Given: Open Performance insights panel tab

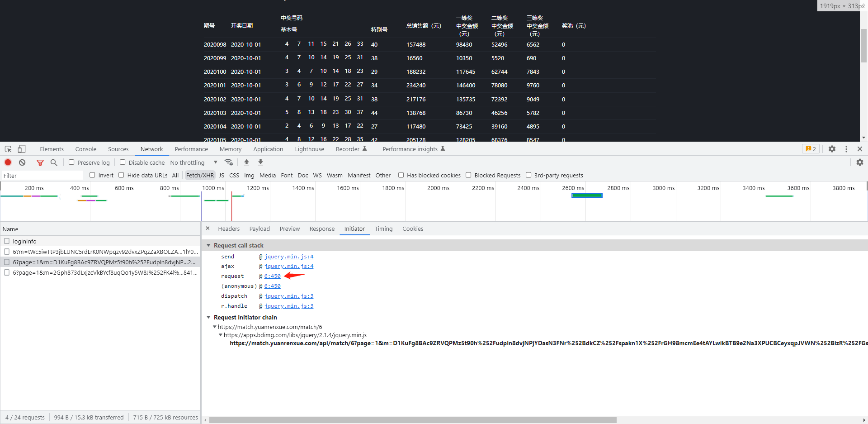Looking at the screenshot, I should pyautogui.click(x=414, y=149).
